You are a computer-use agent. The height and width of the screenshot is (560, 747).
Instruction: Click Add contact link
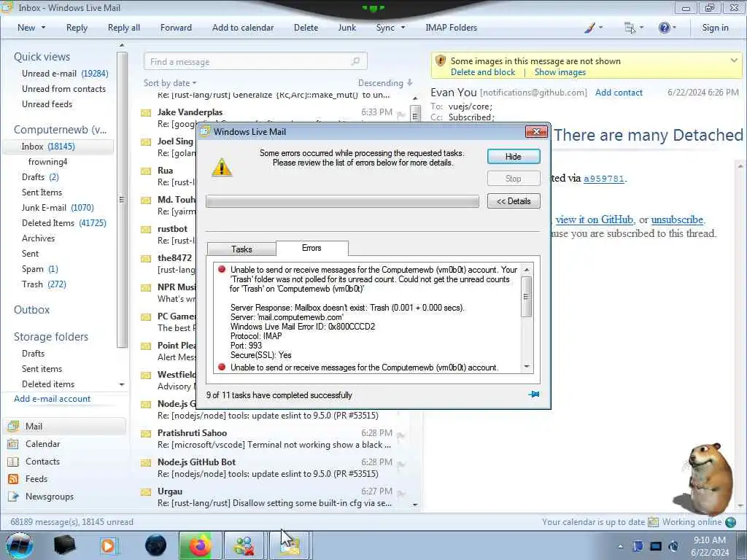pos(619,93)
